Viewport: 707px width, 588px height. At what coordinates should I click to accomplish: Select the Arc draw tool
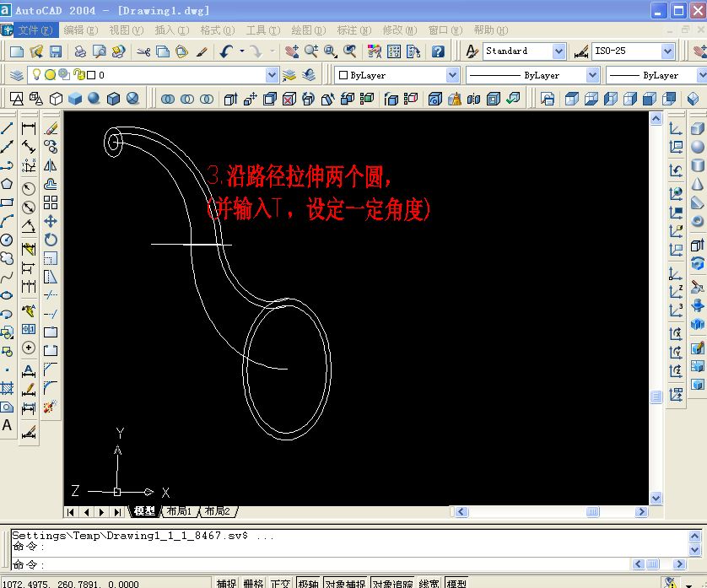6,221
